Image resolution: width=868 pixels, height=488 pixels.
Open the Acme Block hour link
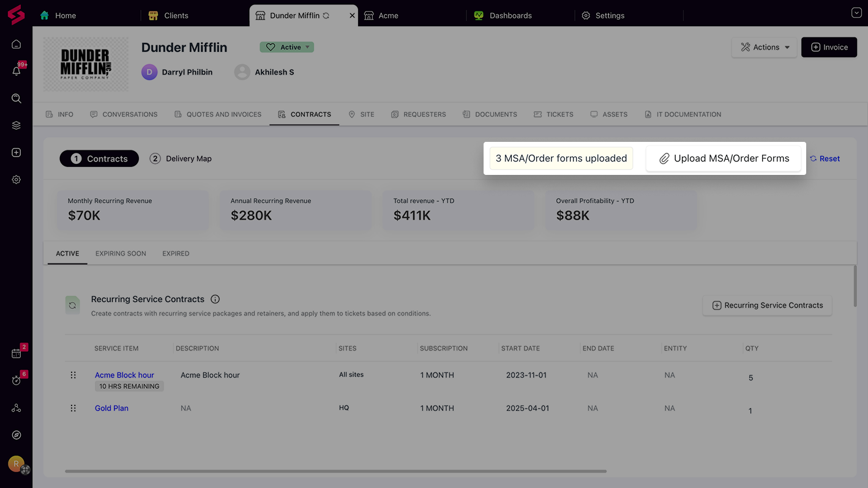click(x=124, y=375)
